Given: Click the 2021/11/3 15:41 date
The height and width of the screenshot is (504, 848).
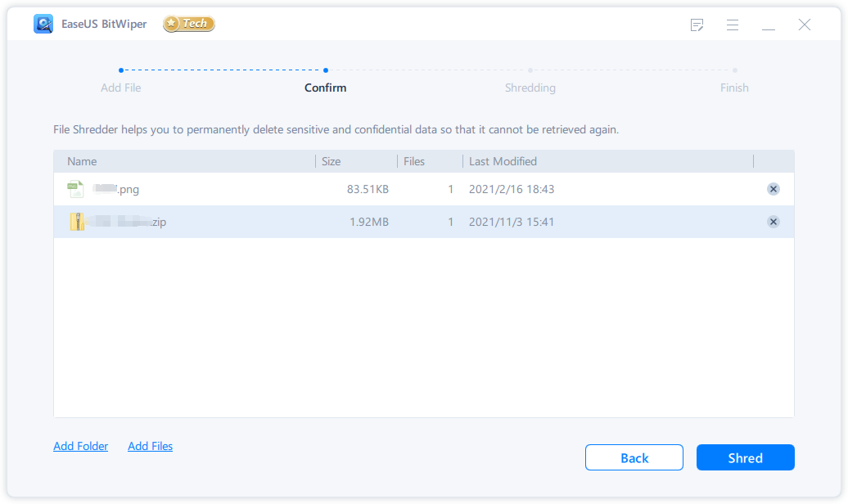Looking at the screenshot, I should click(511, 222).
